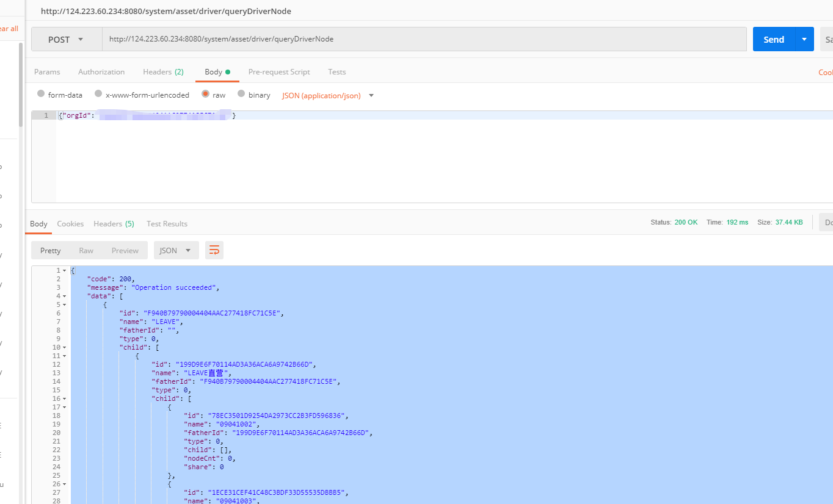Expand the JSON (application/json) content type menu
Viewport: 833px width, 504px height.
[327, 95]
